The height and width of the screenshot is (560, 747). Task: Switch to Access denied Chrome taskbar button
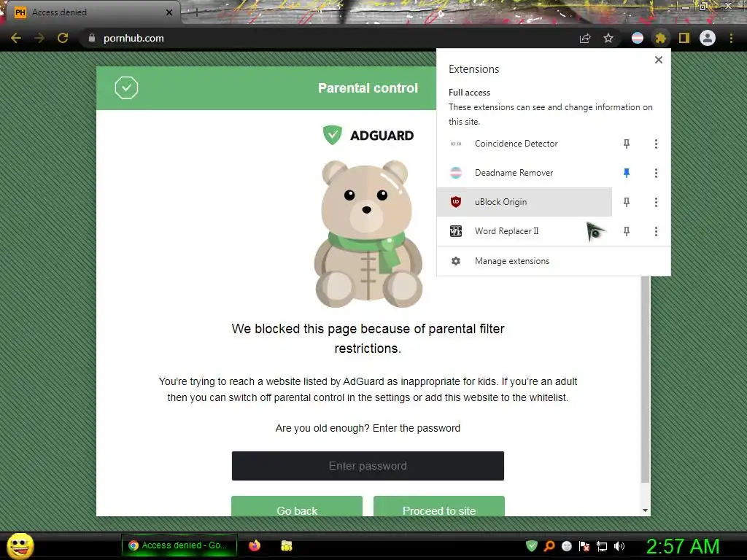click(179, 545)
